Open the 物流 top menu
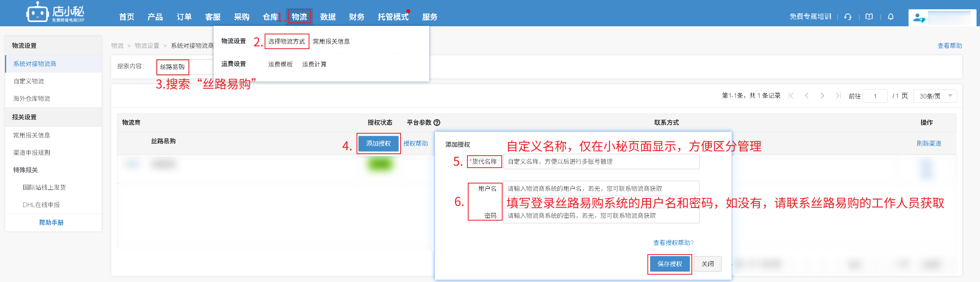Viewport: 980px width, 282px height. click(299, 17)
